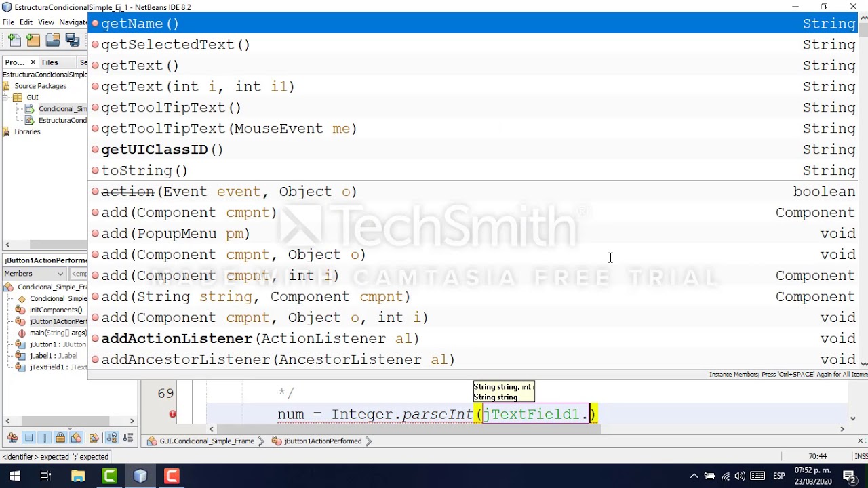
Task: Open the Navigate menu
Action: coord(73,22)
